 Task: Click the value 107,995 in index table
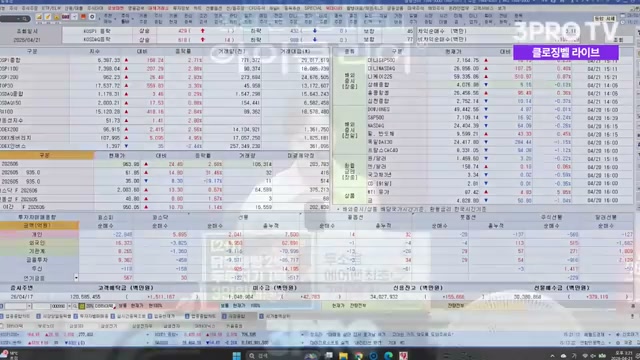(111, 138)
